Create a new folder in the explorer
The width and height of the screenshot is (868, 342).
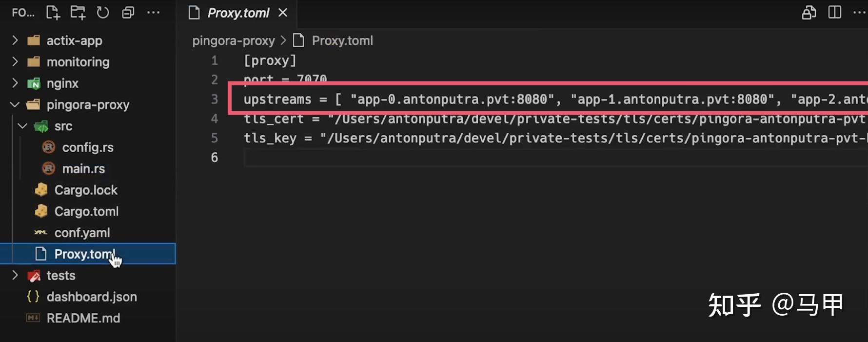(x=78, y=13)
